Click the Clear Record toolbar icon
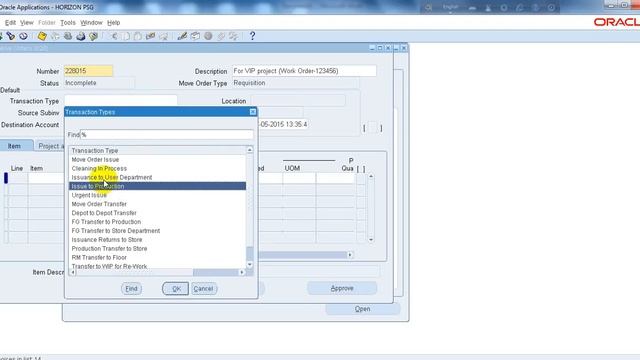Image resolution: width=640 pixels, height=360 pixels. (151, 36)
